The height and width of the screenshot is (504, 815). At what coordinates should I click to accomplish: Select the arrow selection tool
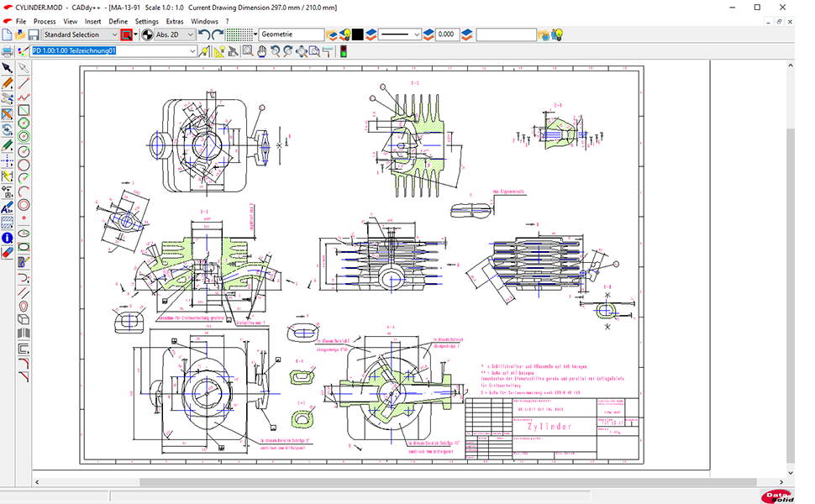[8, 67]
